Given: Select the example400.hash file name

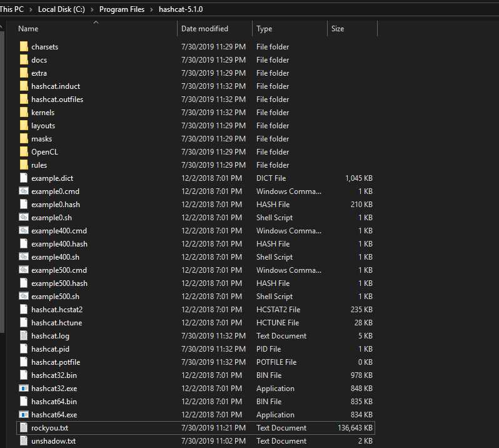Looking at the screenshot, I should [x=59, y=244].
